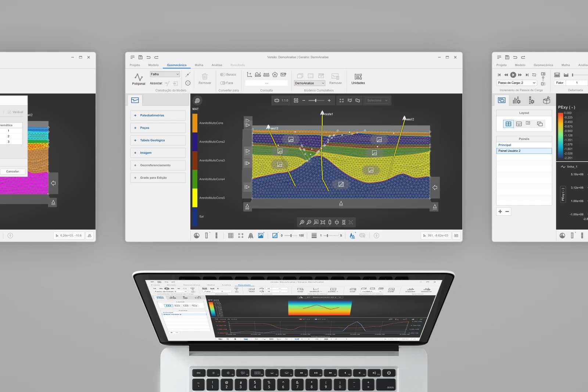This screenshot has height=392, width=588.
Task: Click the fit to extents icon
Action: pyautogui.click(x=323, y=222)
